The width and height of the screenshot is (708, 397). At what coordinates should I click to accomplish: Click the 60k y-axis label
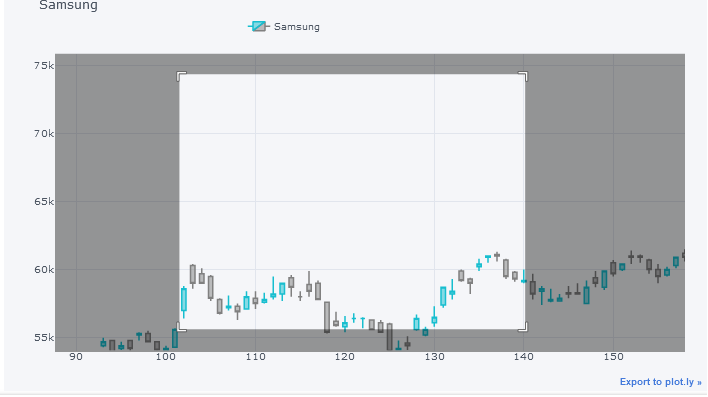44,270
